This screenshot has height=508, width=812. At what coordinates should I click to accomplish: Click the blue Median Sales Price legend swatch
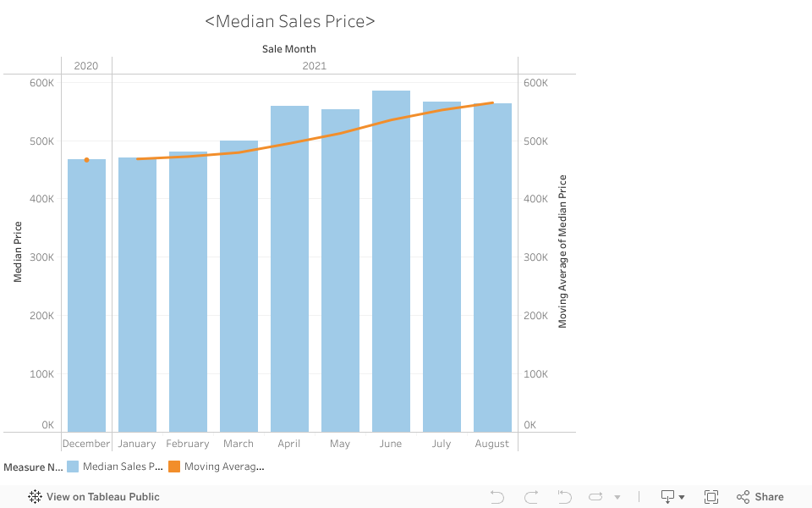tap(73, 467)
